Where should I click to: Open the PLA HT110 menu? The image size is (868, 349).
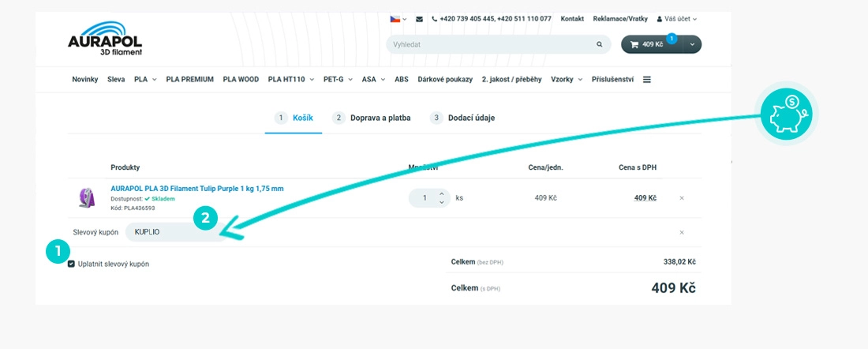point(290,79)
